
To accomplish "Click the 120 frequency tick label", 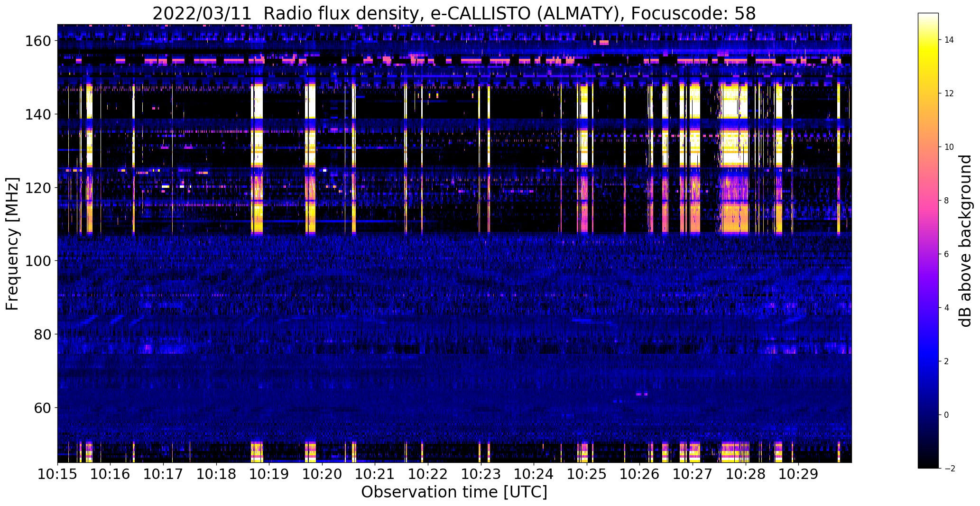I will click(38, 188).
